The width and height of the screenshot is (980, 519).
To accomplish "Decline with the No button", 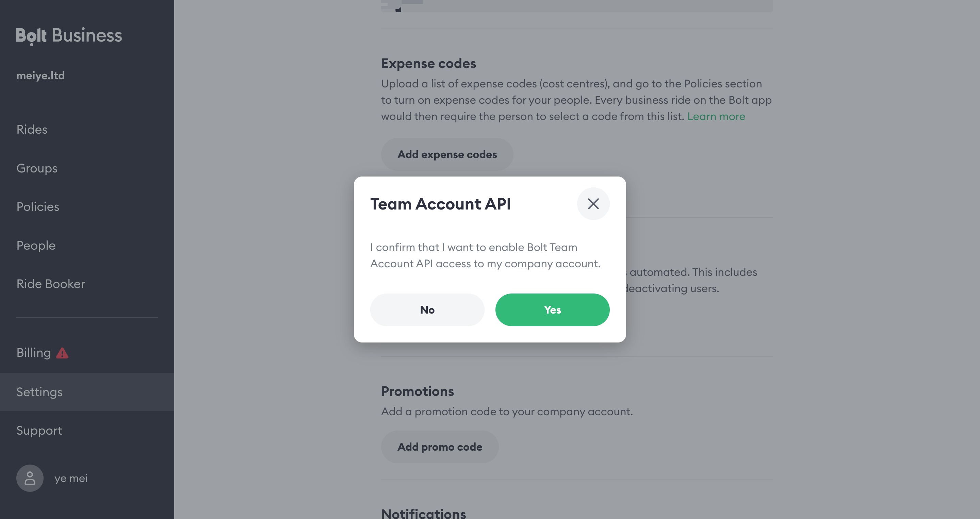I will pos(427,309).
